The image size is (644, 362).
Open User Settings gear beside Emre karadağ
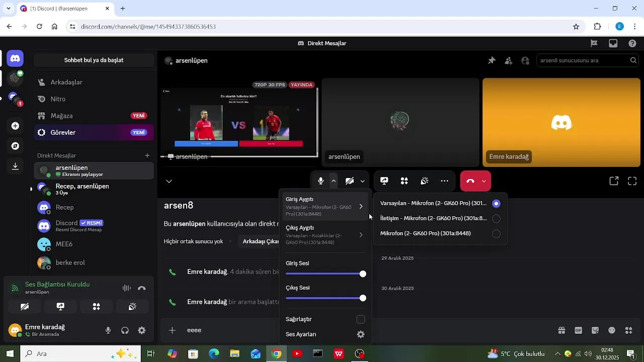click(142, 330)
